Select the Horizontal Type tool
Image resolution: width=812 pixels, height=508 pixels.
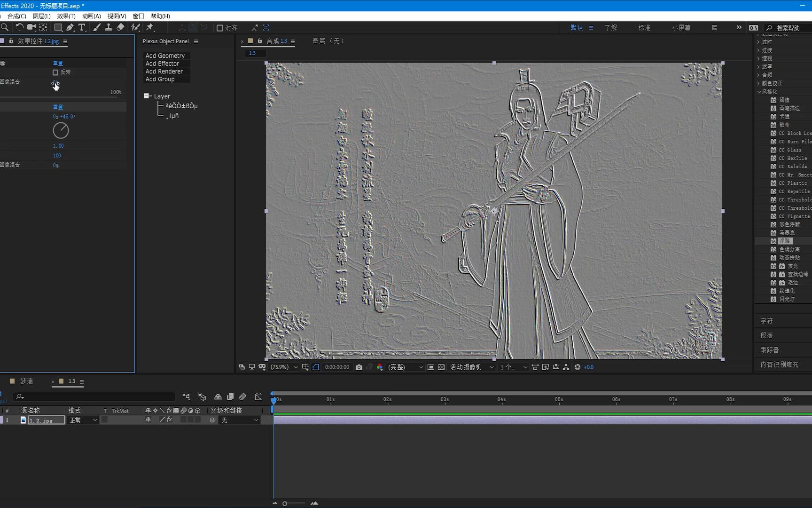pos(82,27)
